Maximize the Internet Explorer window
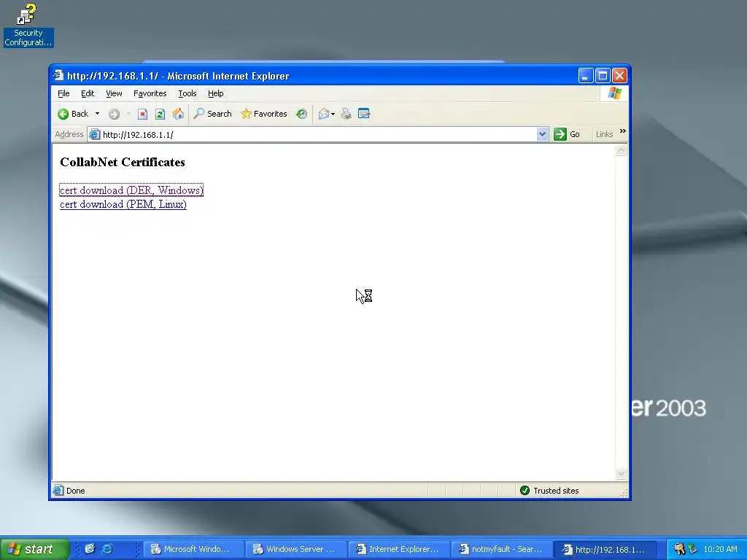 [x=603, y=76]
